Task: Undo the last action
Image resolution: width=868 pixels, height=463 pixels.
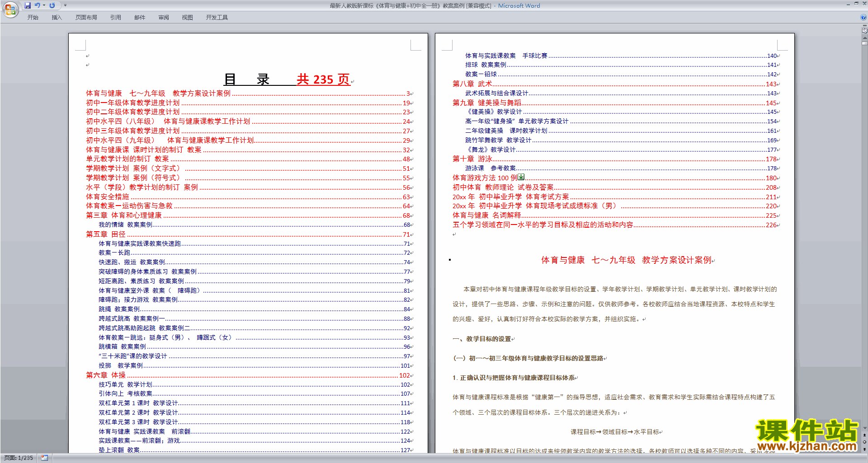Action: 38,5
